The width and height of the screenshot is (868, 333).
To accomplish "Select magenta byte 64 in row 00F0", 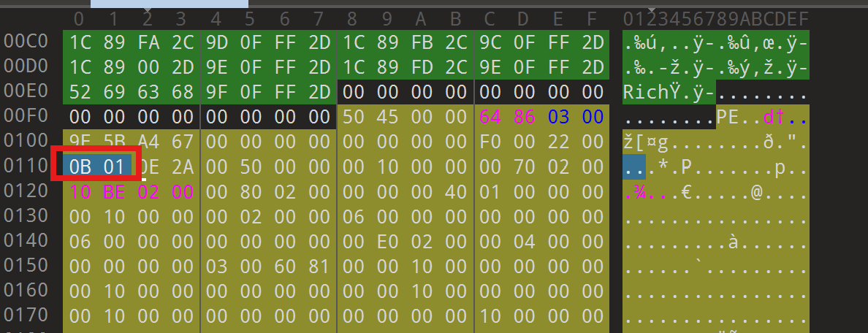I will (490, 117).
